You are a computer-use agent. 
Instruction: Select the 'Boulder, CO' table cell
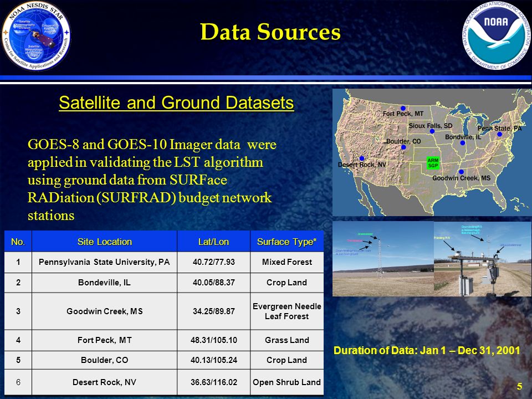(x=105, y=360)
